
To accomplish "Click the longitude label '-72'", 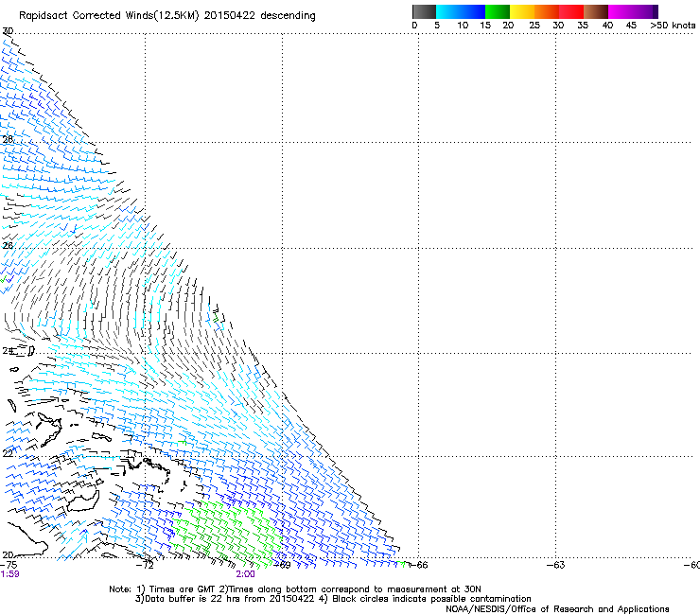I will click(x=145, y=565).
